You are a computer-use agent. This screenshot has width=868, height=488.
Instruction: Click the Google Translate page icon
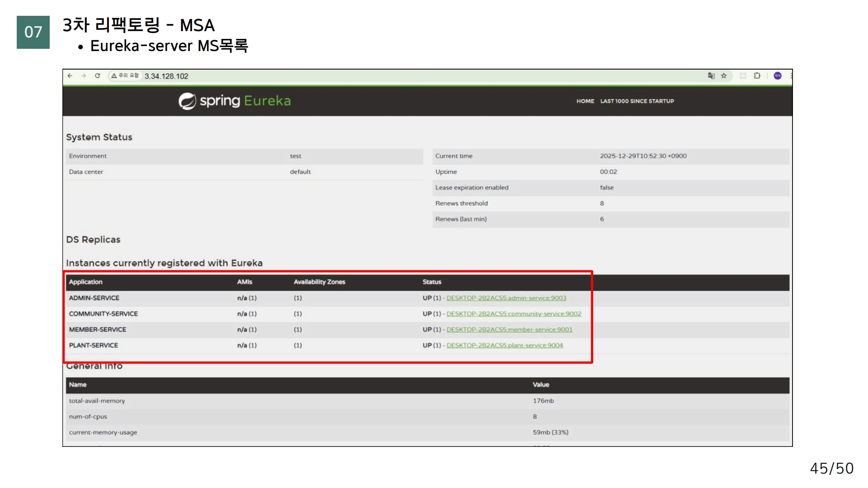pos(711,76)
